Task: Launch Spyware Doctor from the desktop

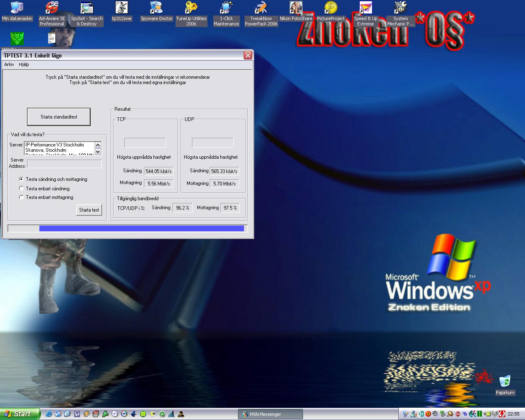Action: (x=156, y=12)
